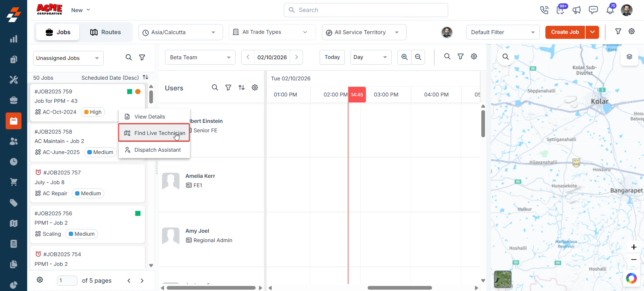Viewport: 644px width, 291px height.
Task: Open jobs list pagination settings gear
Action: (x=40, y=280)
